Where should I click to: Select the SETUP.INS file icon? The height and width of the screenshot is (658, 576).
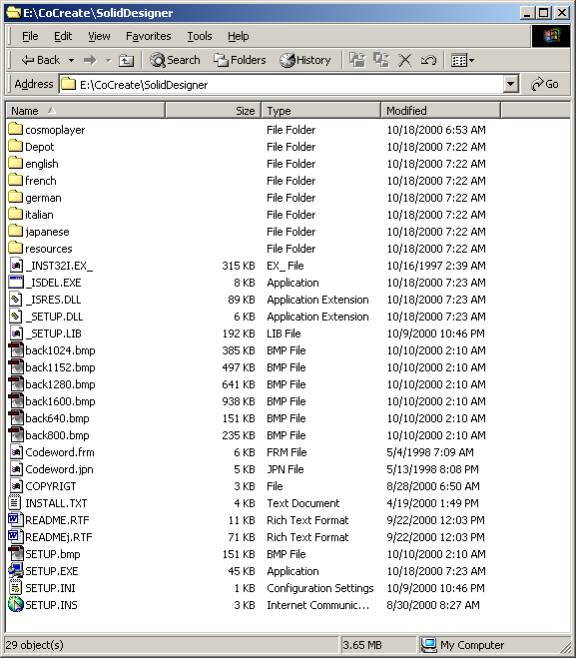click(16, 605)
